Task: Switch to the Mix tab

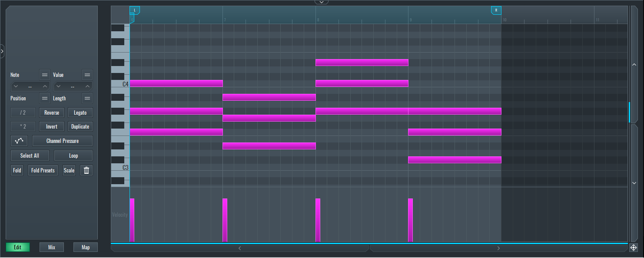Action: click(x=52, y=247)
